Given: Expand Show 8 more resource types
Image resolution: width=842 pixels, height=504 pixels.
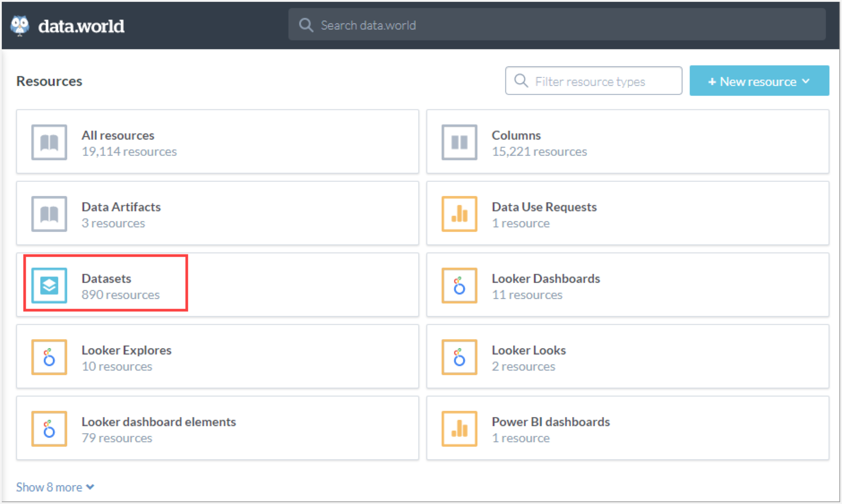Looking at the screenshot, I should [x=55, y=487].
